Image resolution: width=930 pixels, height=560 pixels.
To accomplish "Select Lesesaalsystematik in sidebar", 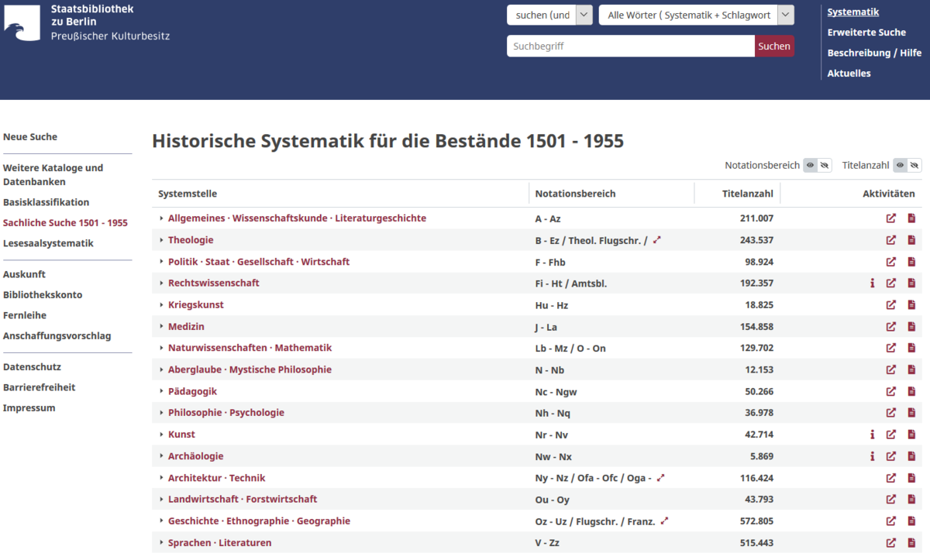I will coord(48,243).
